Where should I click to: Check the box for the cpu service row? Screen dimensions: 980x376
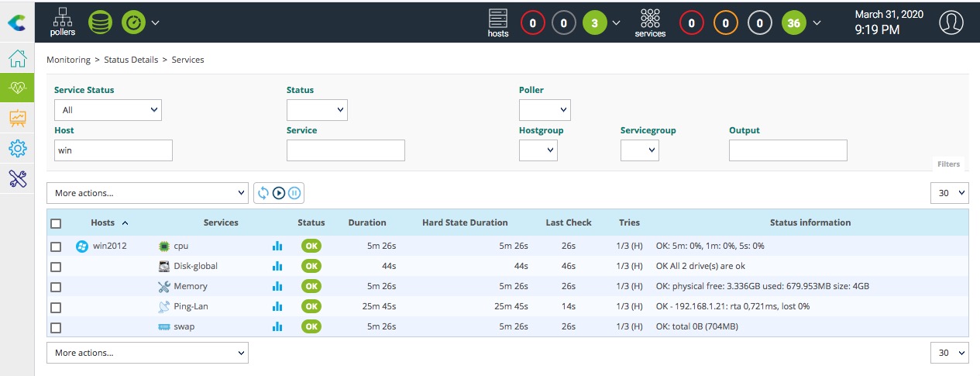pos(56,247)
